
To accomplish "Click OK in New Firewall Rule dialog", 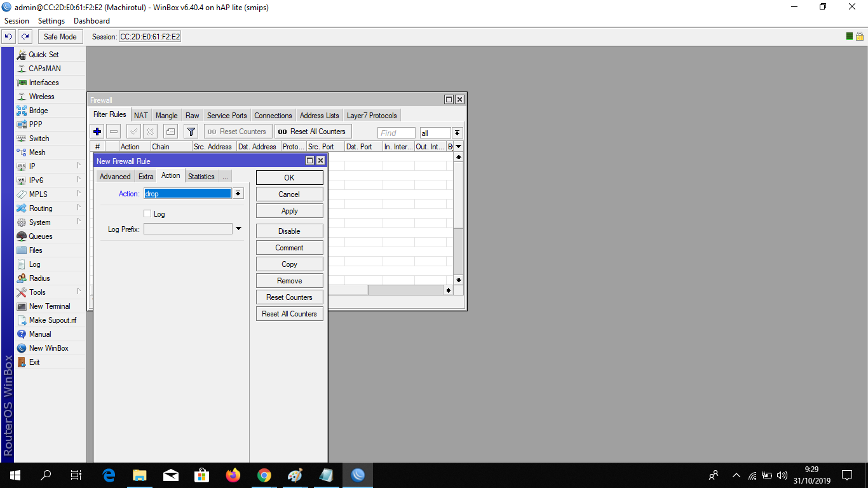I will point(290,178).
